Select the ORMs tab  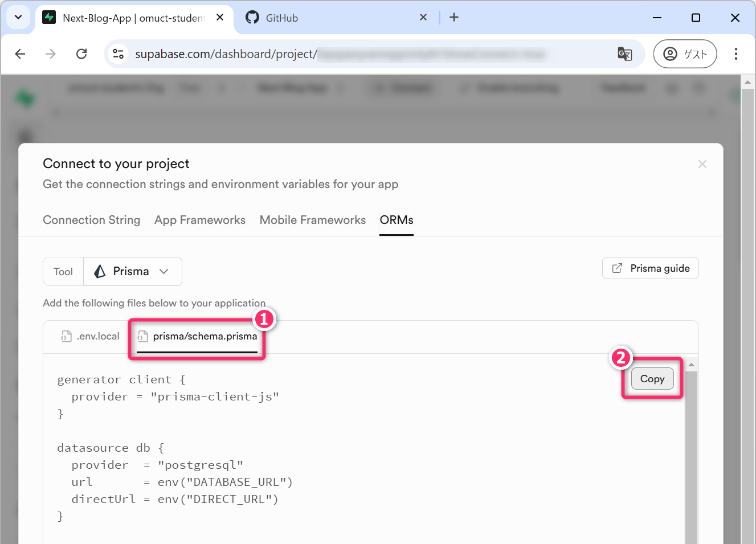pyautogui.click(x=397, y=220)
